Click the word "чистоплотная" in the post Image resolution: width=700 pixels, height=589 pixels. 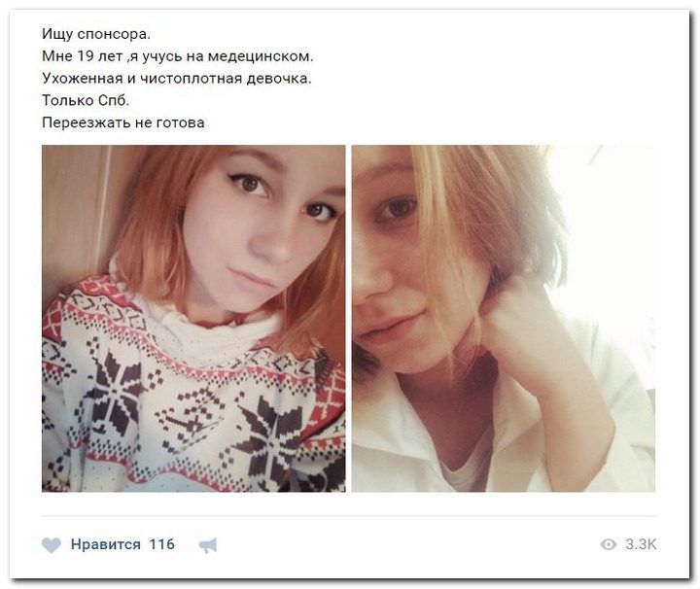192,79
